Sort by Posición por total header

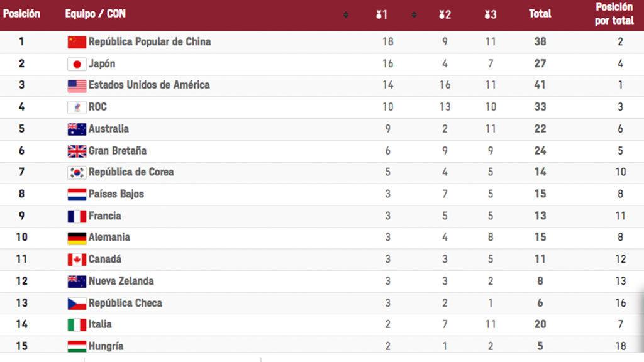[x=614, y=14]
